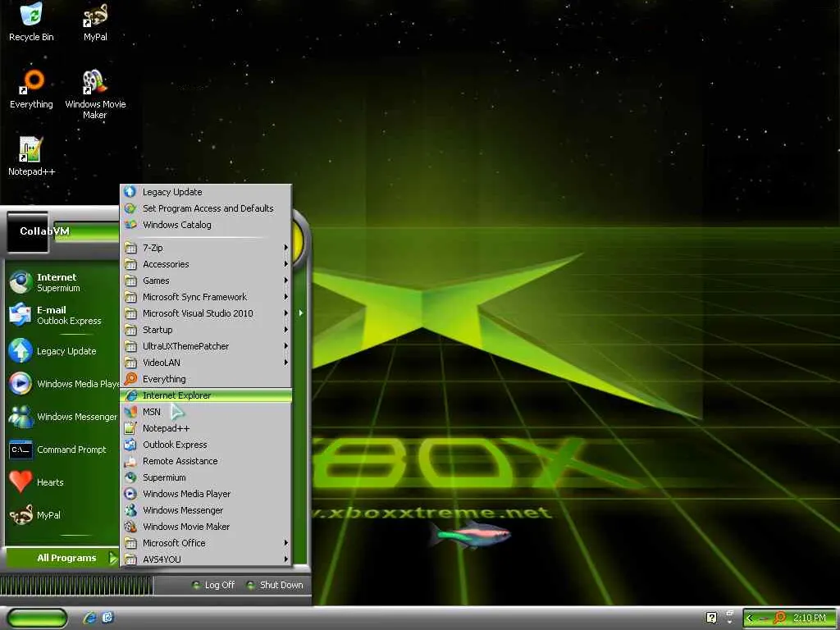Open Remote Assistance

(x=206, y=461)
